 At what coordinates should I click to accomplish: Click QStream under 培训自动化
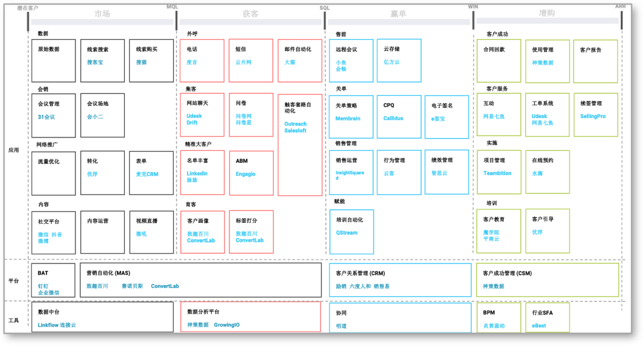click(347, 233)
